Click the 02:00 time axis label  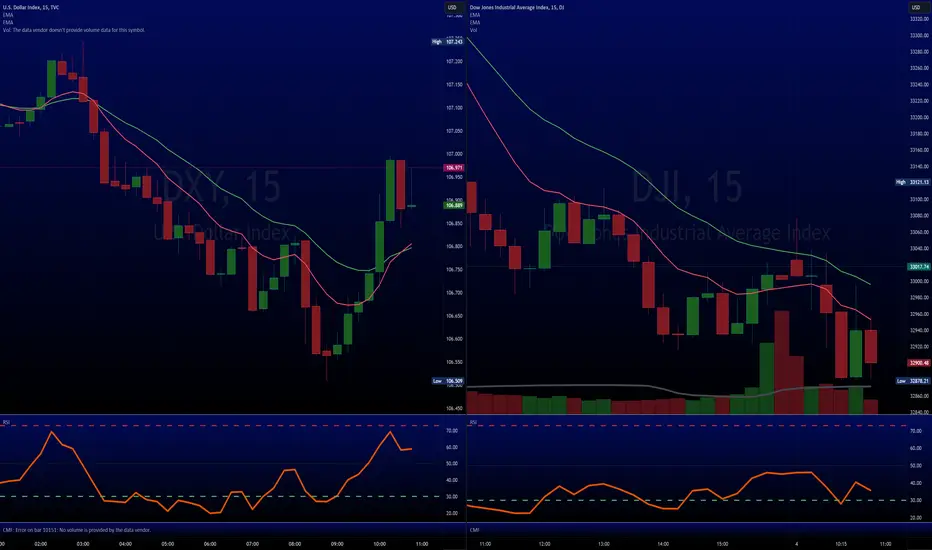(40, 544)
